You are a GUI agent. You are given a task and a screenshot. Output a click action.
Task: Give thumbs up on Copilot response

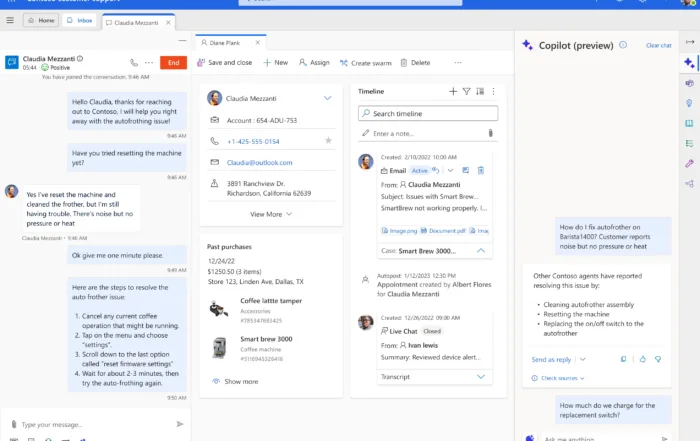click(x=643, y=359)
